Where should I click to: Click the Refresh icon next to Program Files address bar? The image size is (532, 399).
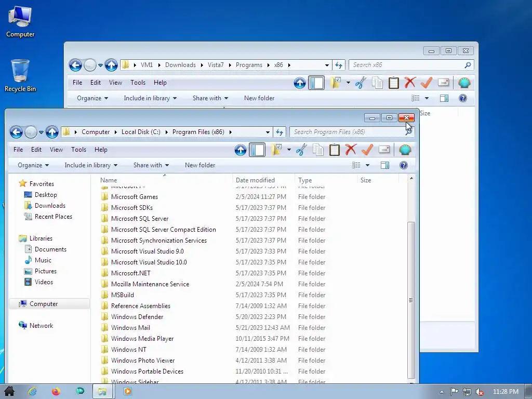pos(280,132)
